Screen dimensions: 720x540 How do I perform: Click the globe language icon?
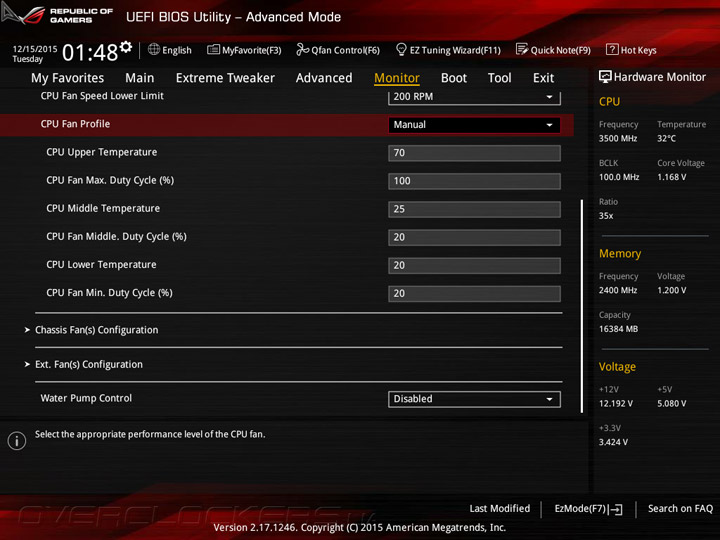[154, 49]
